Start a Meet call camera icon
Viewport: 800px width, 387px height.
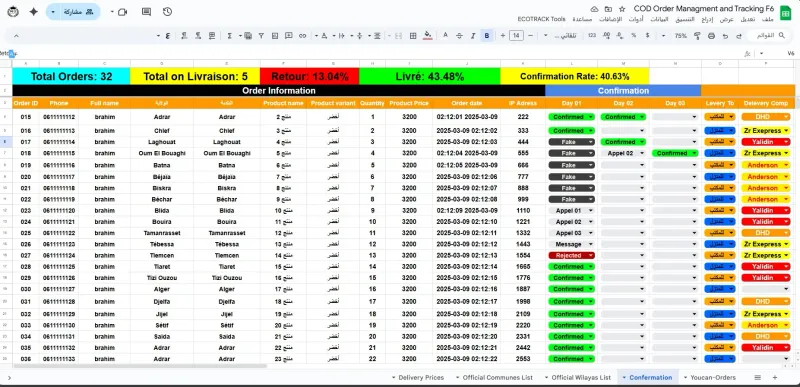click(122, 12)
